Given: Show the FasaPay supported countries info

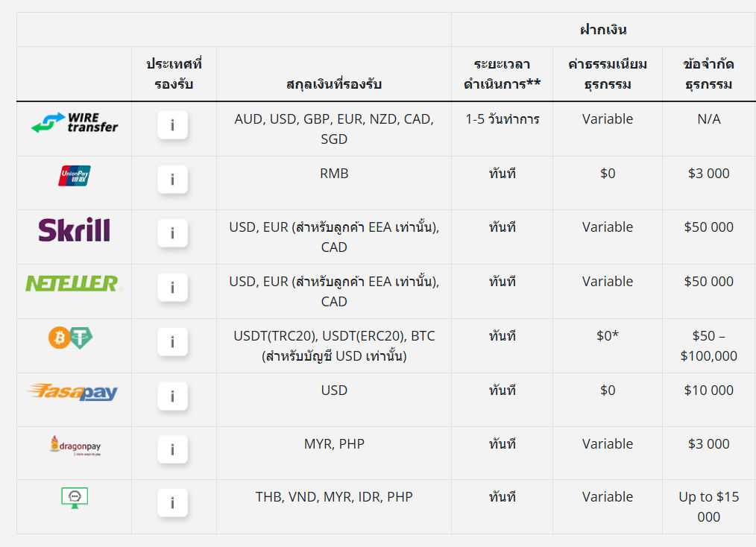Looking at the screenshot, I should coord(172,396).
